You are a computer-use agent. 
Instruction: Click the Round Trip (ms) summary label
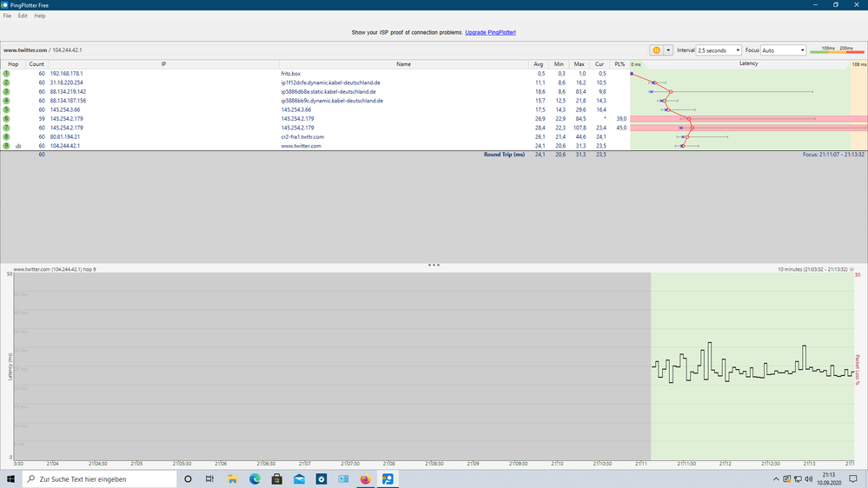click(x=504, y=155)
